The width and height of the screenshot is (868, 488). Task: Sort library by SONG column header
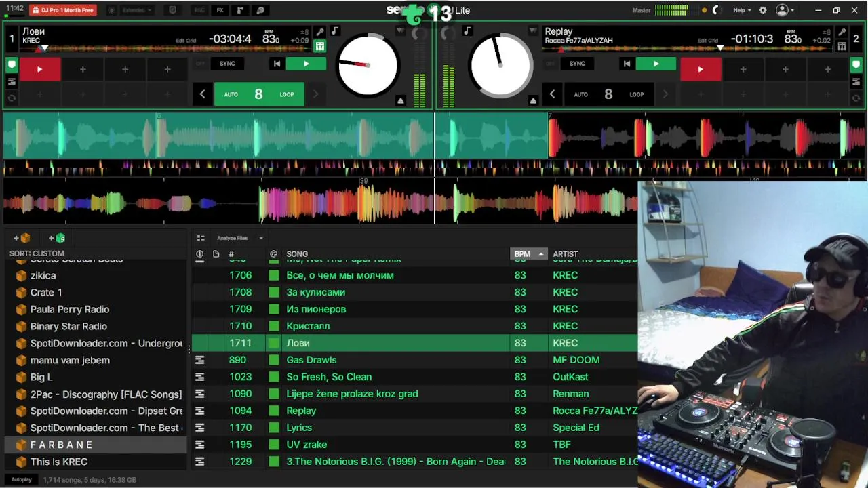pos(297,254)
